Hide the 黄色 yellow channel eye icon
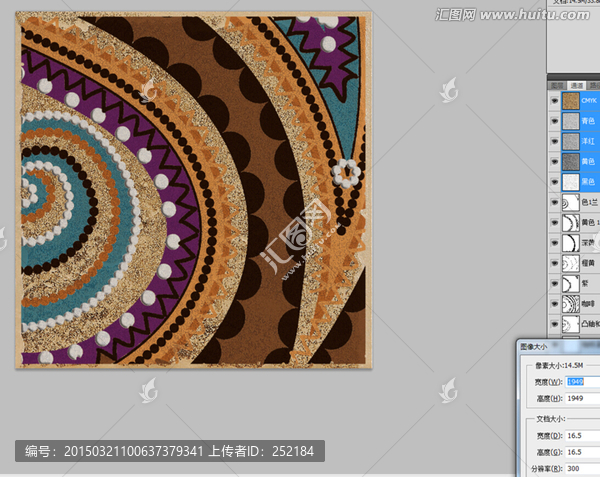 [x=554, y=161]
